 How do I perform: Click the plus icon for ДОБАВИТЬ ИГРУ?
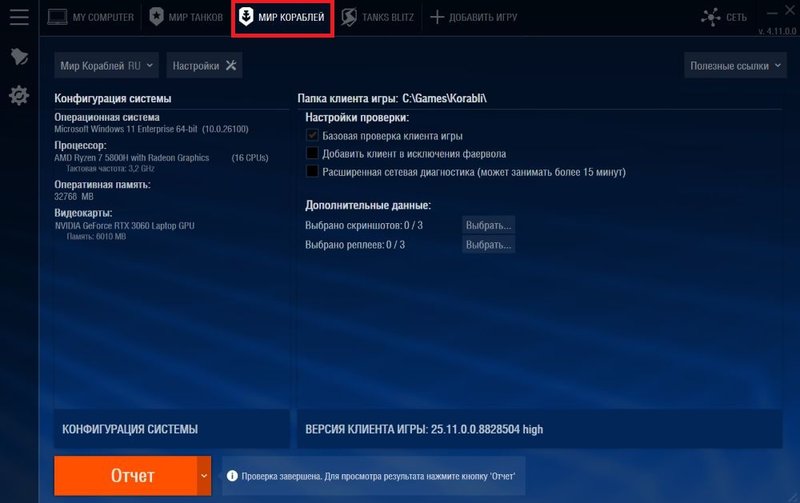437,17
